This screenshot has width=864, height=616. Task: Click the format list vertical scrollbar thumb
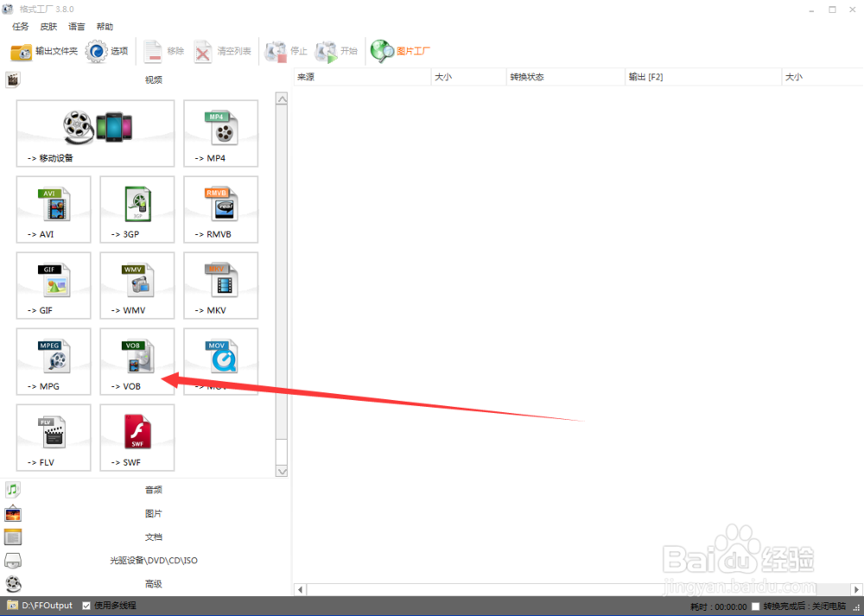282,273
